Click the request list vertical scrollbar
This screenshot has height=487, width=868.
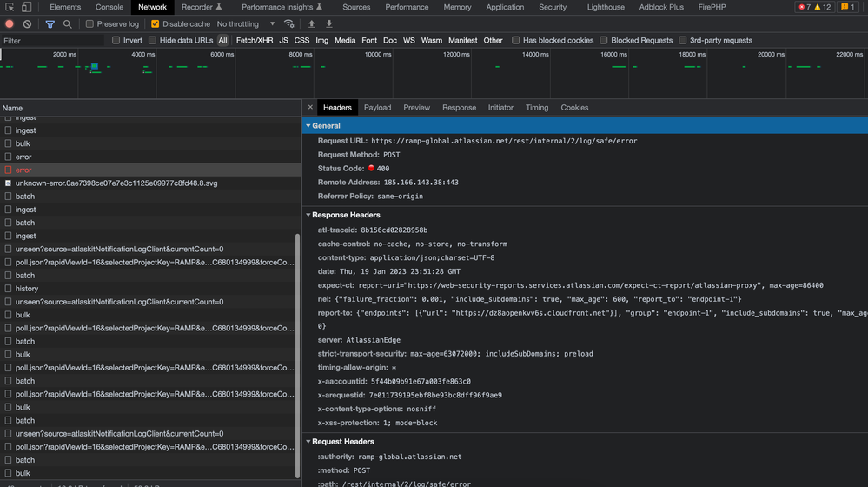pos(297,355)
